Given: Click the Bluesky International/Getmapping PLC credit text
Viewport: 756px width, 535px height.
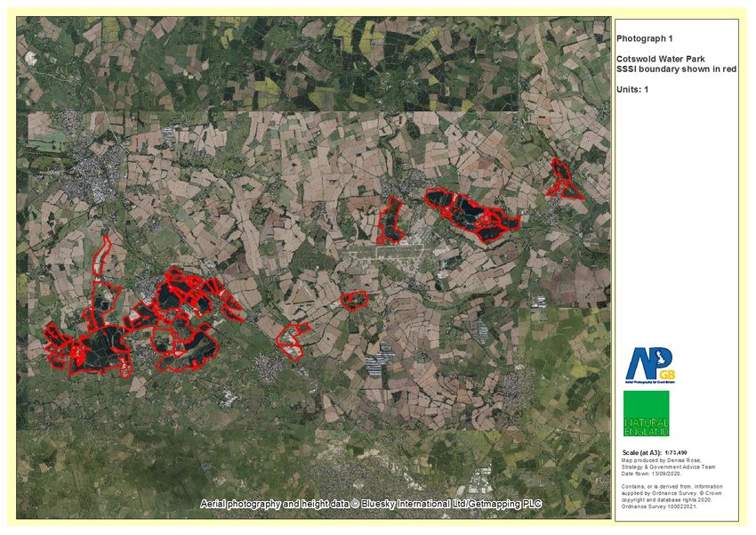Looking at the screenshot, I should [x=372, y=505].
